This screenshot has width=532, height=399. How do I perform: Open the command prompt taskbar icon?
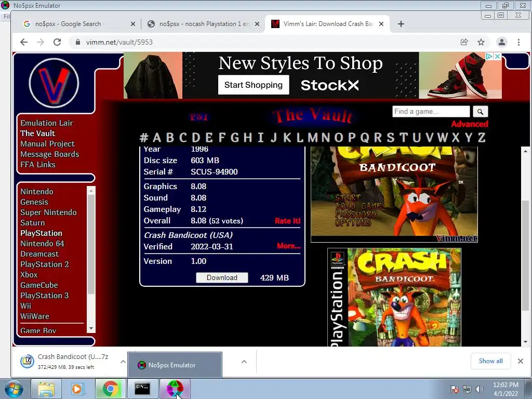point(142,389)
